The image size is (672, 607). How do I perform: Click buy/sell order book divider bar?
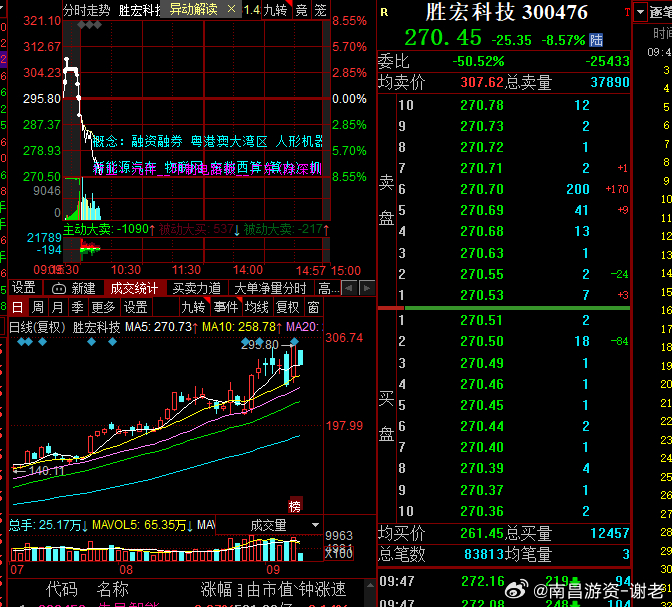point(504,308)
